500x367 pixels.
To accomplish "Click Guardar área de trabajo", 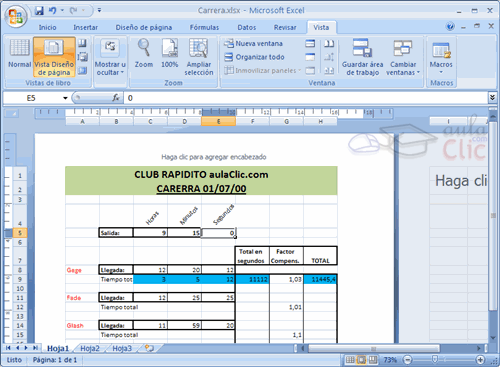I will (362, 57).
